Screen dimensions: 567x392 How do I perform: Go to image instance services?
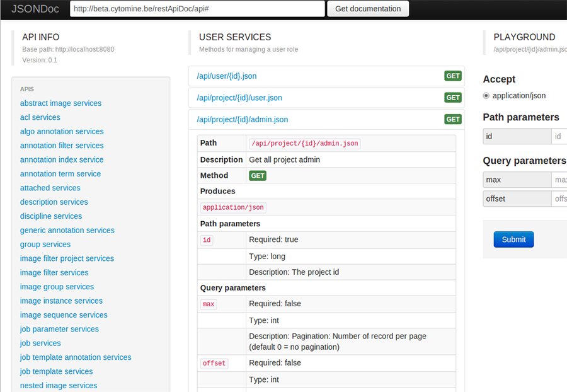61,301
